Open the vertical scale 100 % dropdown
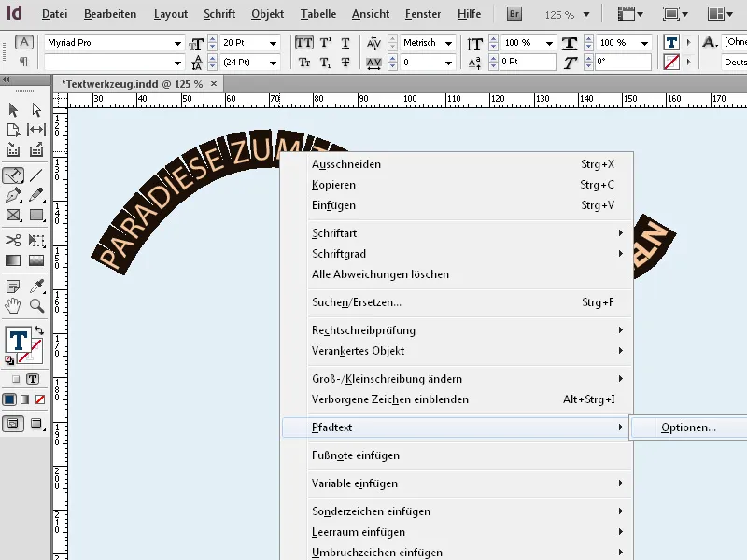 point(549,43)
